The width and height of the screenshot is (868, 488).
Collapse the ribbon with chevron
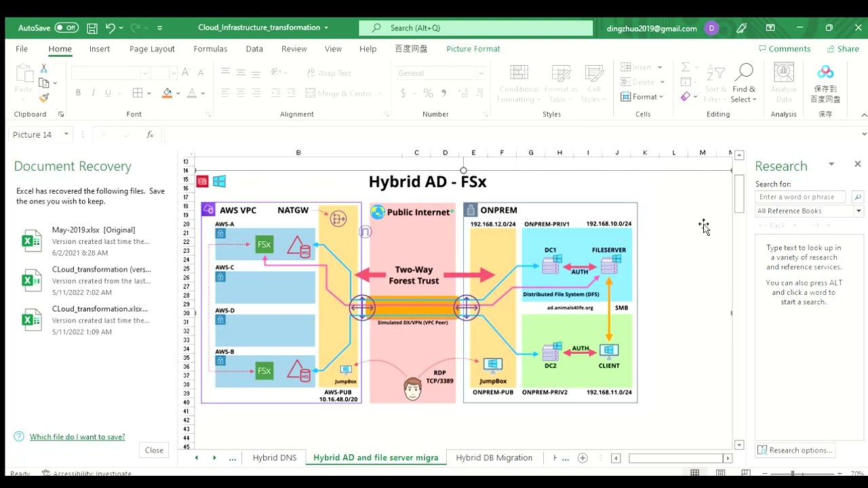click(x=863, y=115)
